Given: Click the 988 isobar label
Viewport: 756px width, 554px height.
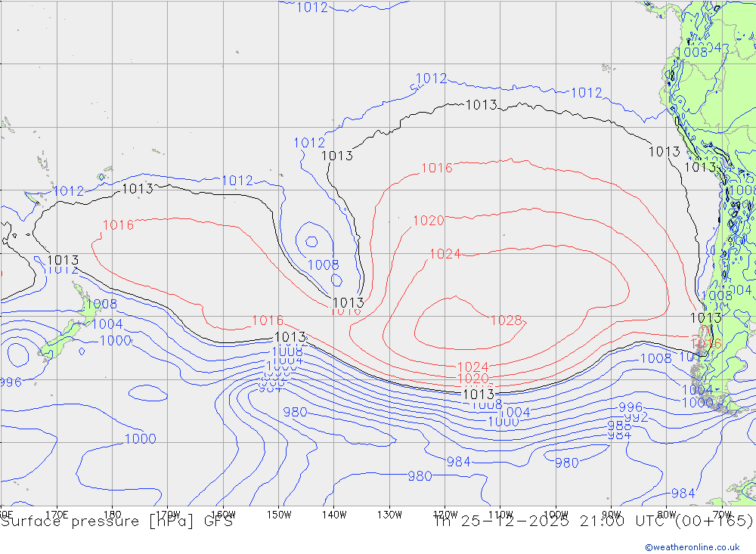Looking at the screenshot, I should click(x=620, y=426).
